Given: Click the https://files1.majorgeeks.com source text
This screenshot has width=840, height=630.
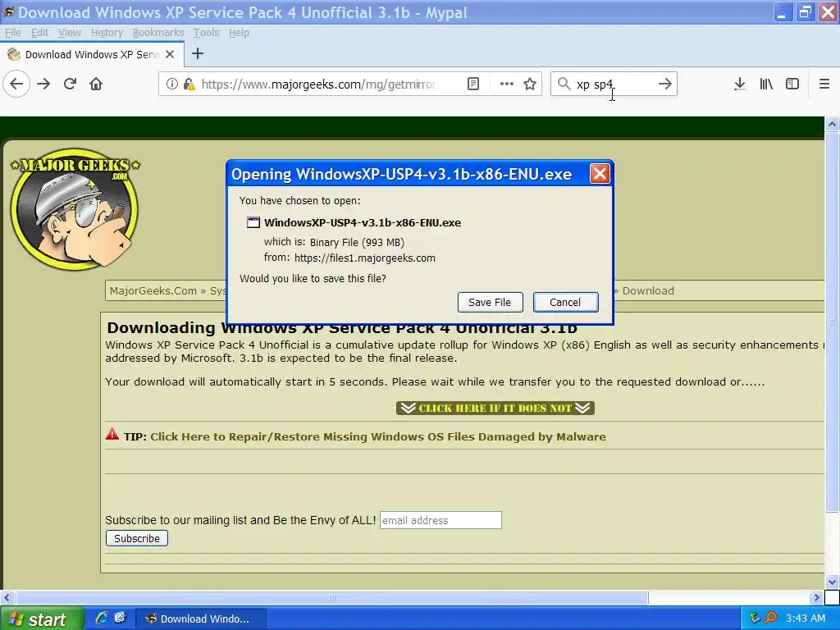Looking at the screenshot, I should [x=365, y=258].
